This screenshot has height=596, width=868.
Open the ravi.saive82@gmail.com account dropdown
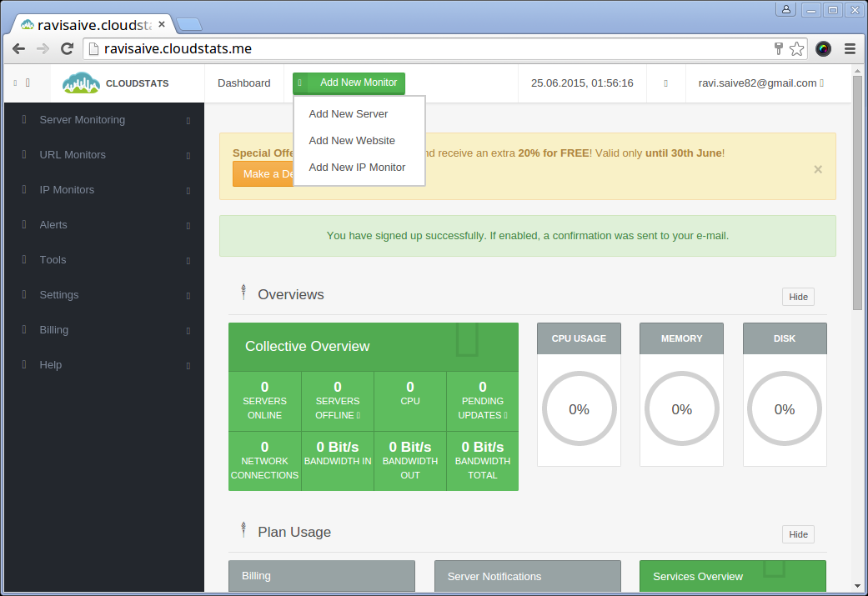coord(760,83)
